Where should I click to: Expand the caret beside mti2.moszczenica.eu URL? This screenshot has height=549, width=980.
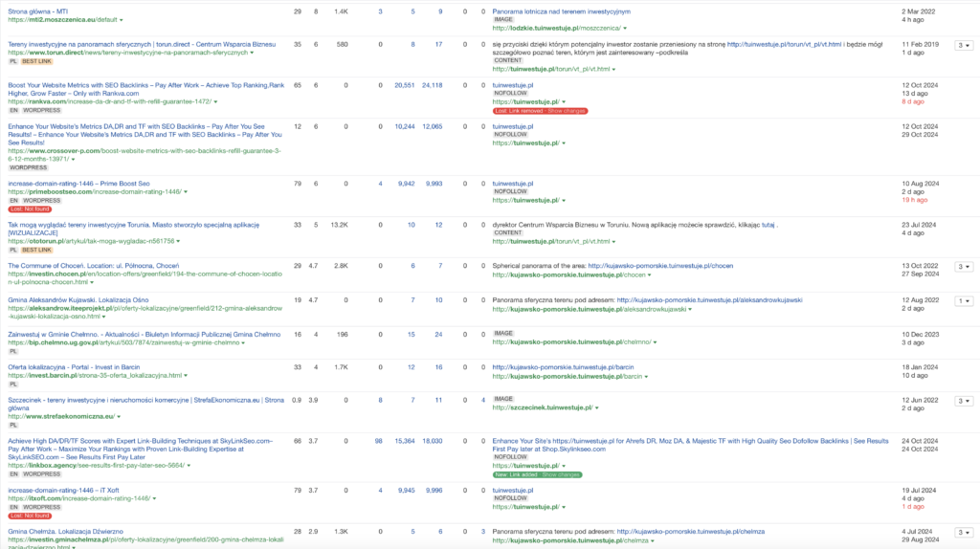[x=122, y=20]
